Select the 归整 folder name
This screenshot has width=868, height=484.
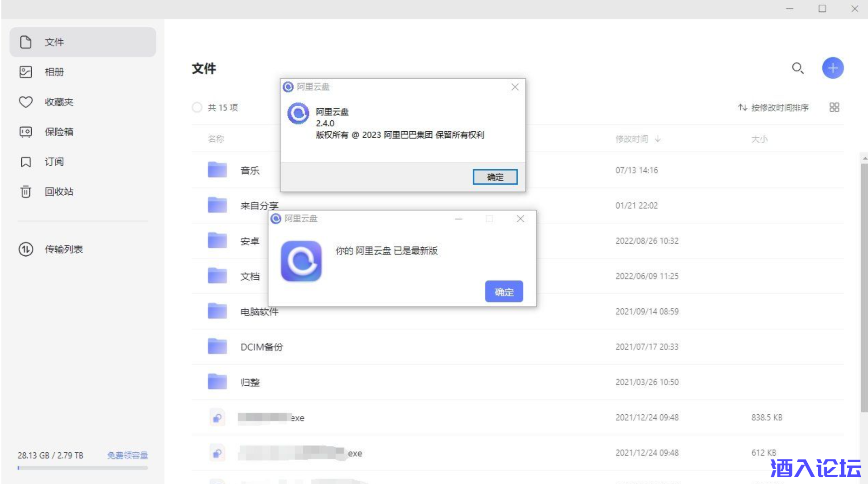[x=250, y=382]
